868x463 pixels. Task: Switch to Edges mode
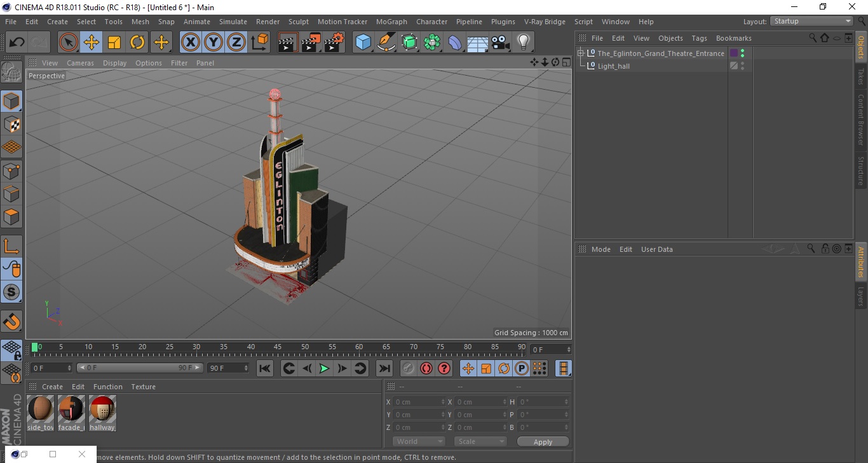(x=11, y=193)
